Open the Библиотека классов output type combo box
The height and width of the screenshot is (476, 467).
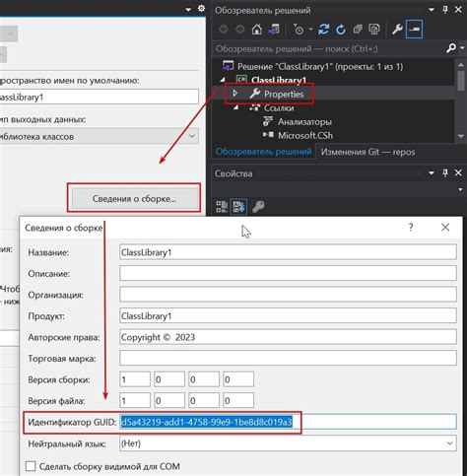coord(99,136)
